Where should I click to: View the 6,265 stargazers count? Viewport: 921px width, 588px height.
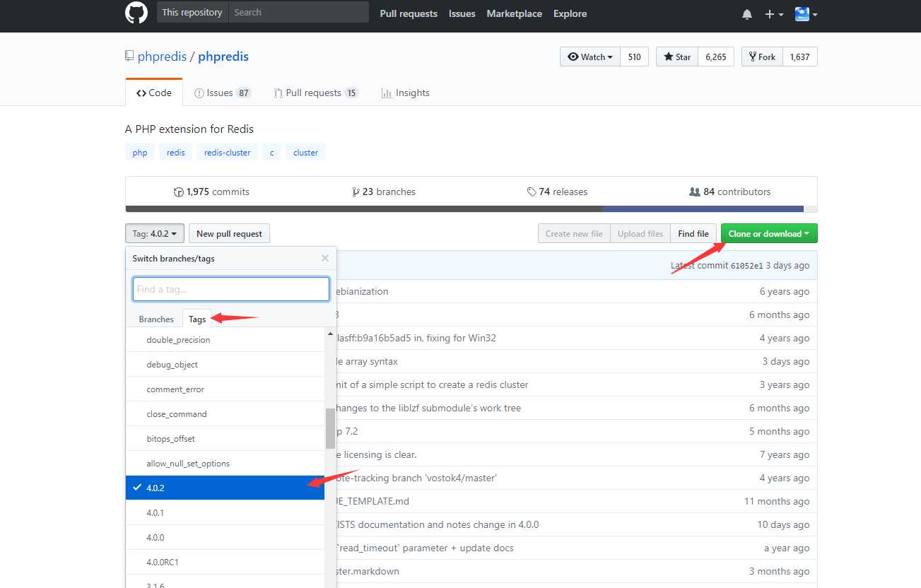click(716, 57)
